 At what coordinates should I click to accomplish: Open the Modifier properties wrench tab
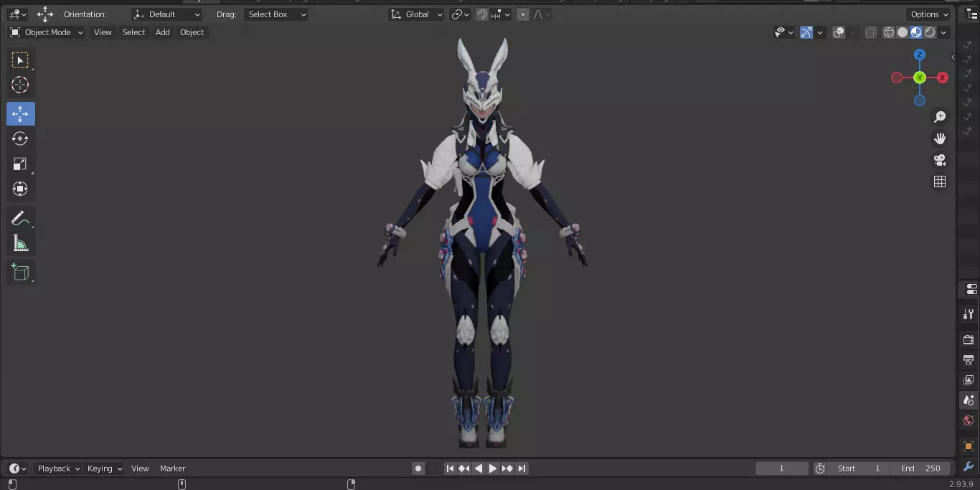point(969,467)
